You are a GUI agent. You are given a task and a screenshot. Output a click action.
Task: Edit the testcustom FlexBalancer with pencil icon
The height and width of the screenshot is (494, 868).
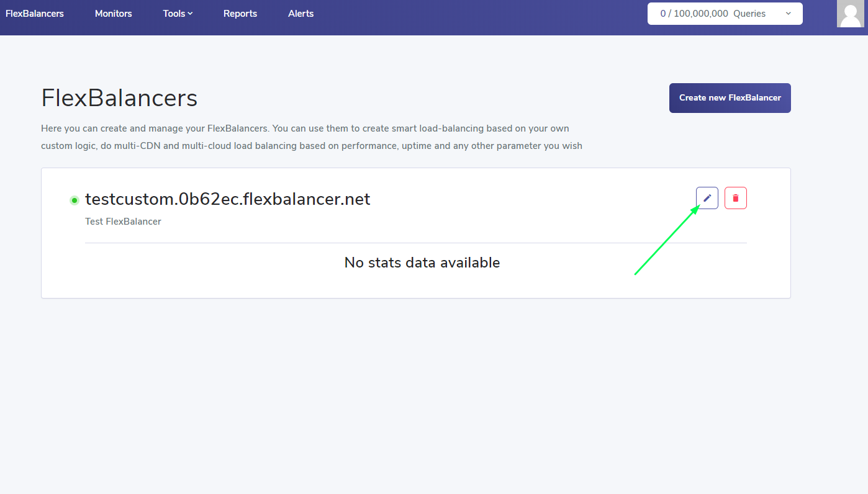coord(707,198)
